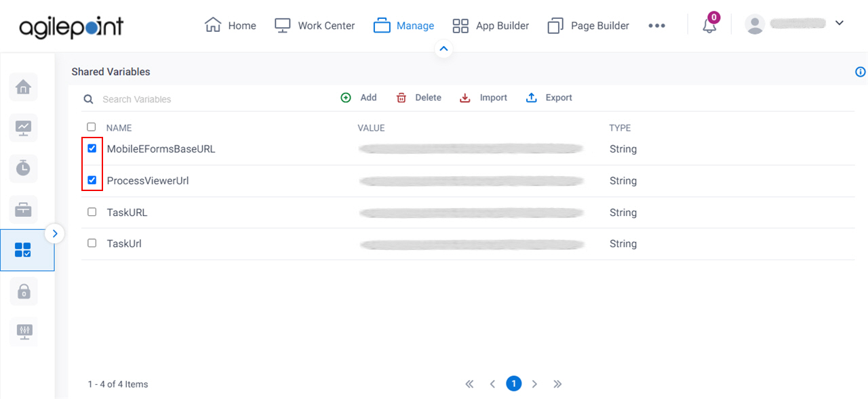
Task: Jump to the last page with double-arrow pagination control
Action: [557, 383]
